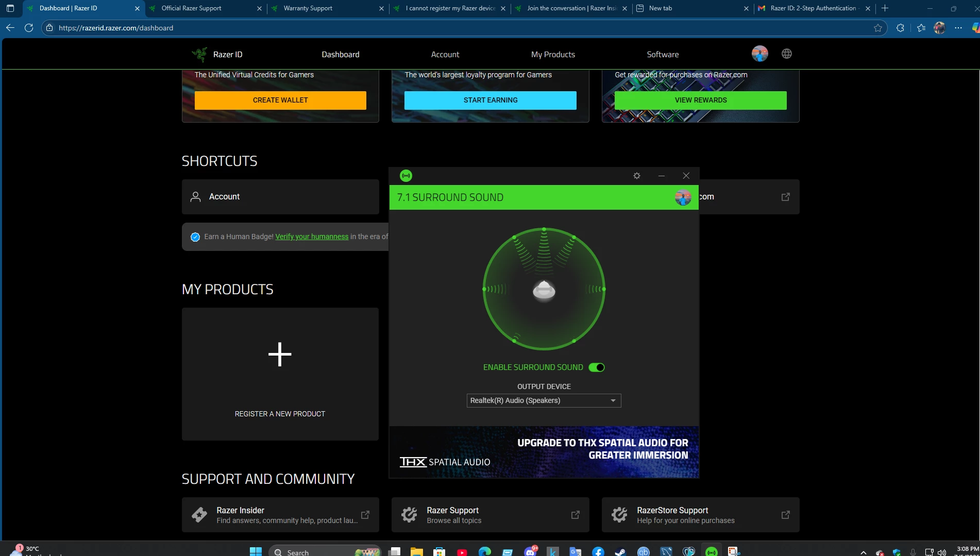
Task: Open the browser settings ellipsis menu
Action: [x=958, y=28]
